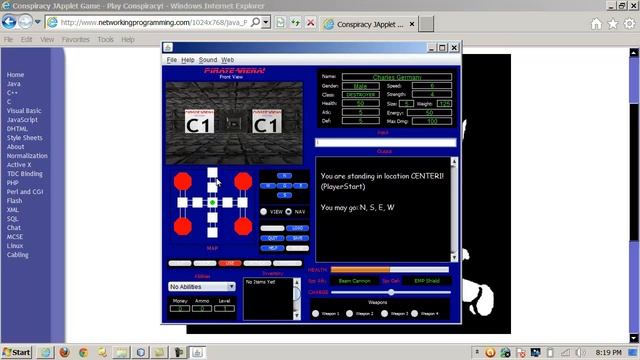Open a new blank IE tab
This screenshot has height=360, width=640.
coord(426,24)
